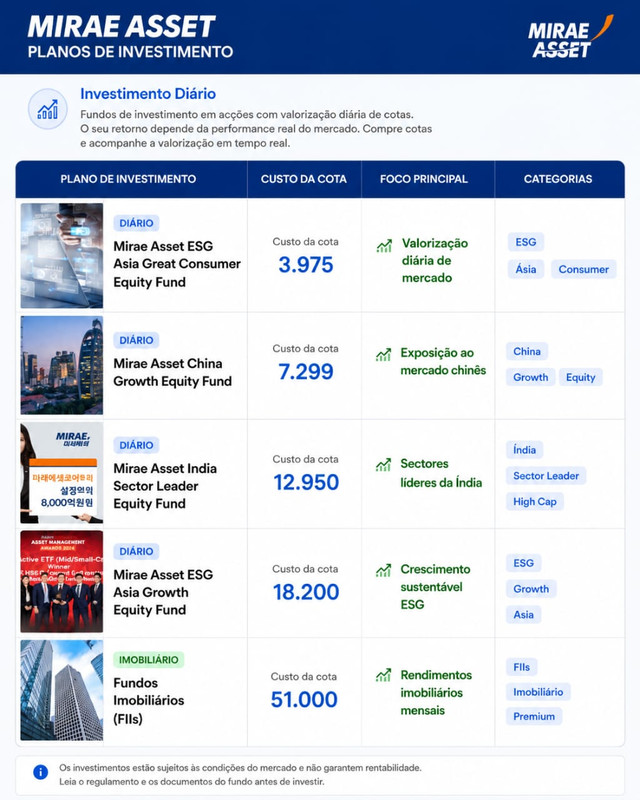
Task: Click the info icon beside the disclaimer
Action: tap(41, 772)
